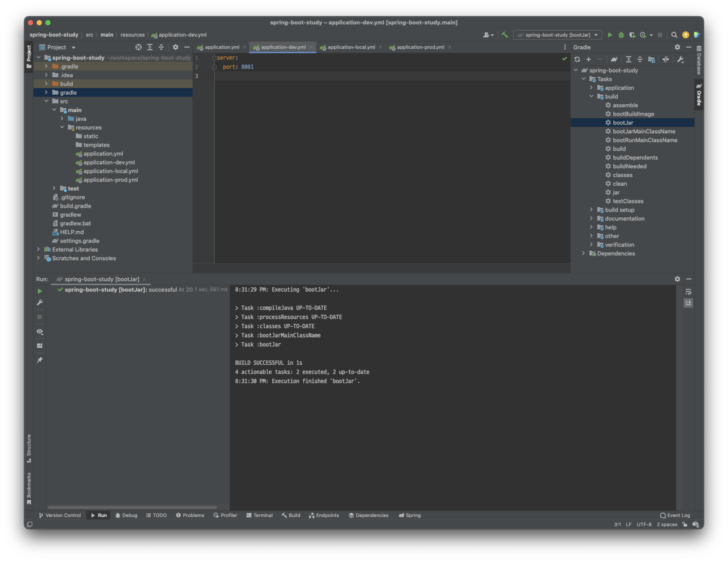
Task: Click the pin tab icon in Run panel
Action: [x=40, y=360]
